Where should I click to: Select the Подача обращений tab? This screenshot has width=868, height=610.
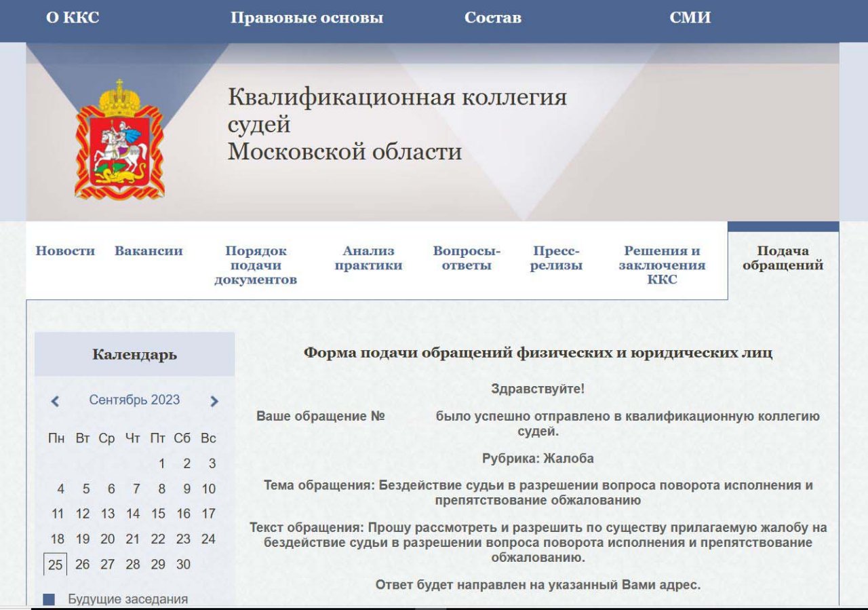point(783,259)
